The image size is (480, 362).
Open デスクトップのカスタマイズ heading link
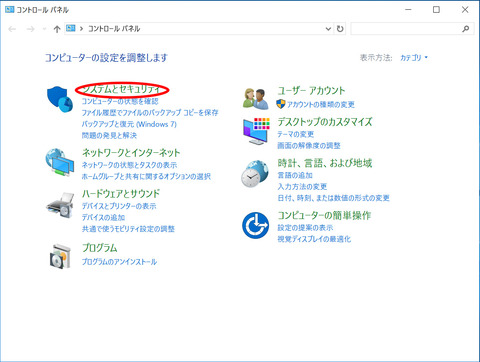coord(325,122)
